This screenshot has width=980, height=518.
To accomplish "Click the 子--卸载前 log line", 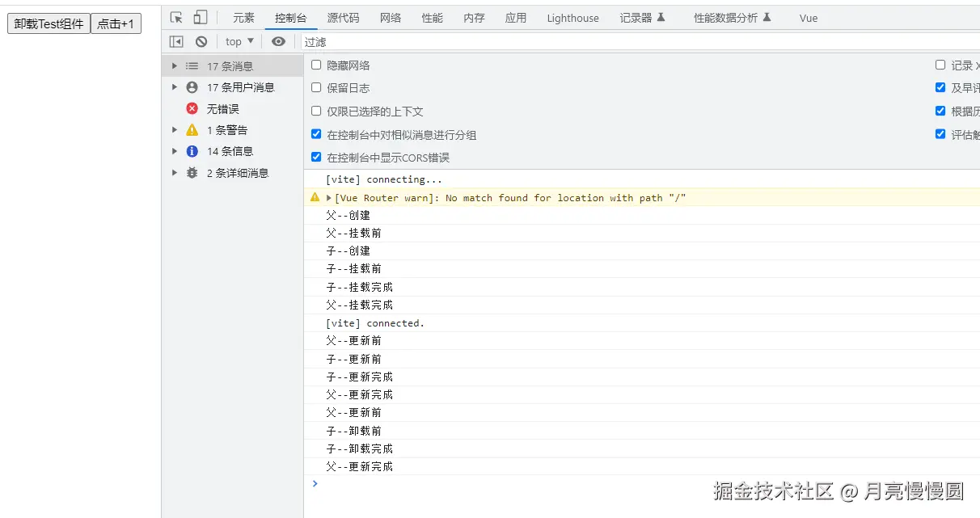I will tap(642, 431).
